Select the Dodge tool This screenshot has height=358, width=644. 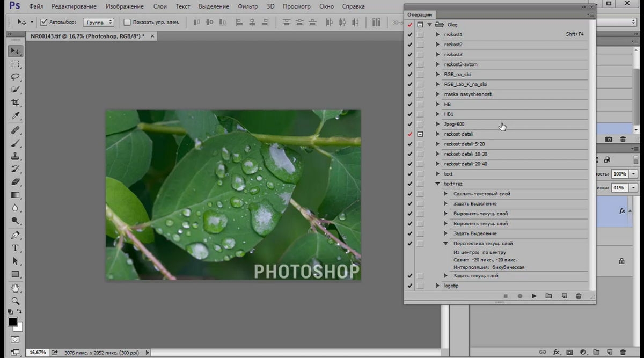click(x=16, y=220)
